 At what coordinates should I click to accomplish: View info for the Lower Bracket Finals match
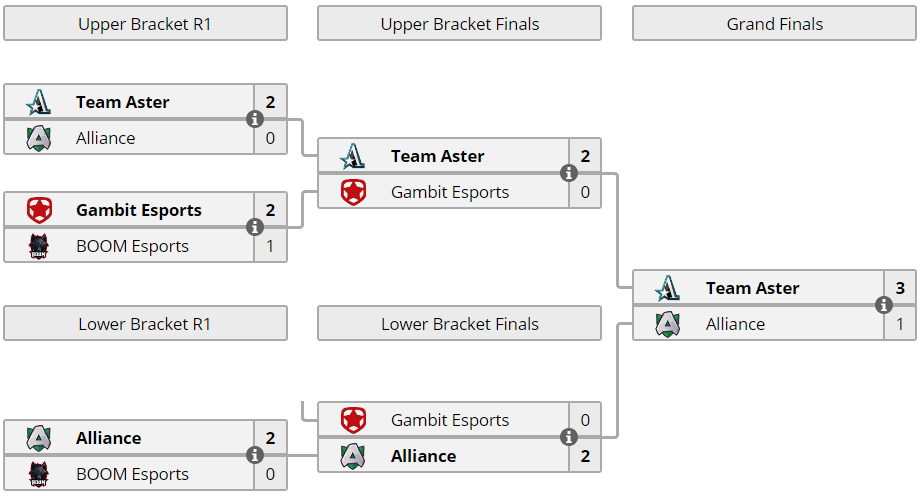pos(569,437)
